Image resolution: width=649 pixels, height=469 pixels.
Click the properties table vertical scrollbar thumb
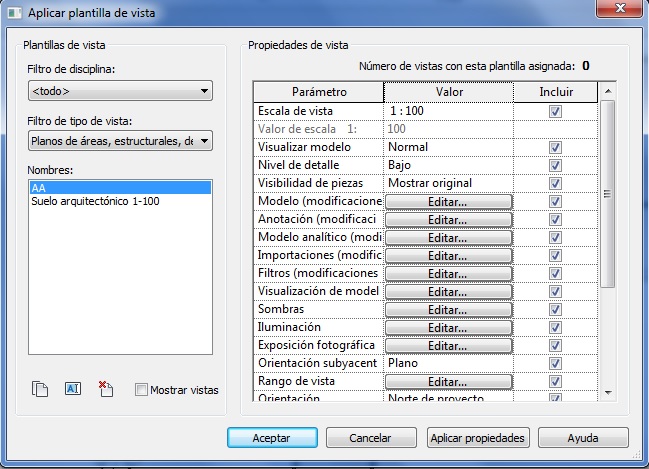(607, 193)
